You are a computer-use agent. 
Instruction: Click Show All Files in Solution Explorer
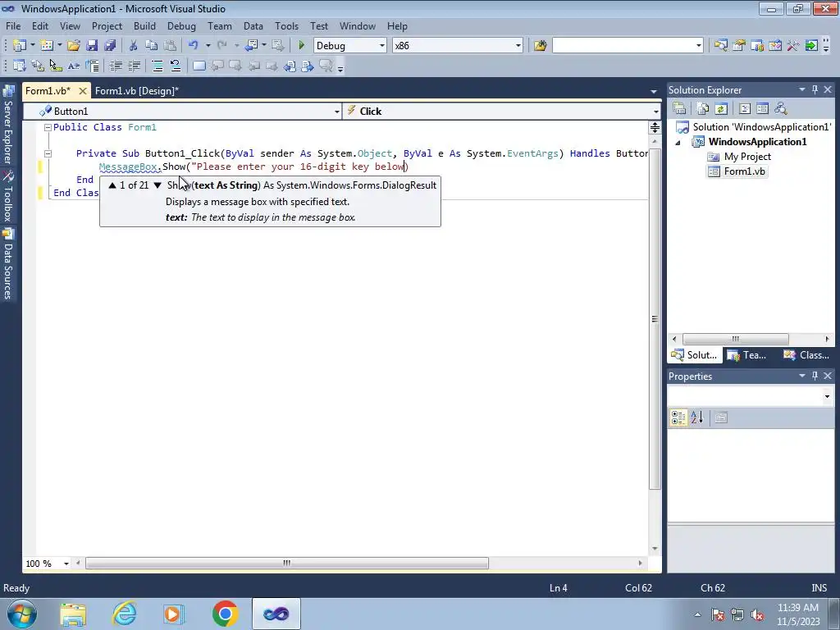pos(703,109)
